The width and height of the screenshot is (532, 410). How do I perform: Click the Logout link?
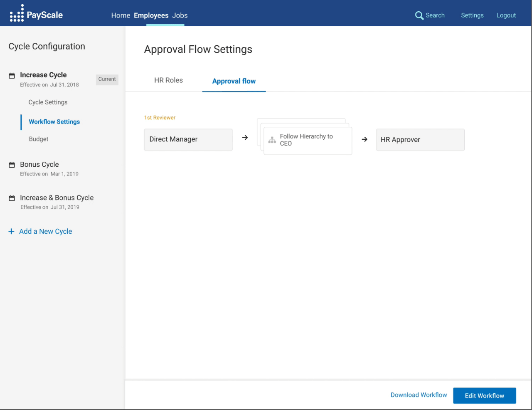(506, 15)
